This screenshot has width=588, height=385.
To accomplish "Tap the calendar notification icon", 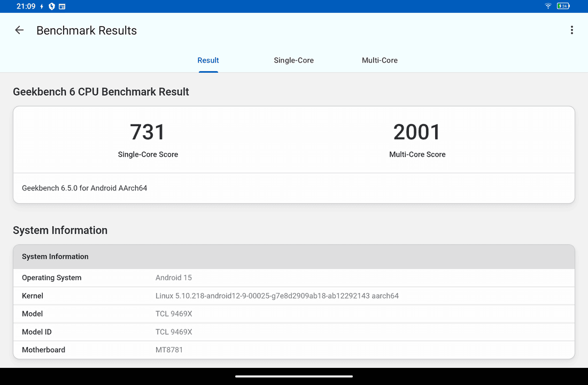I will 62,6.
